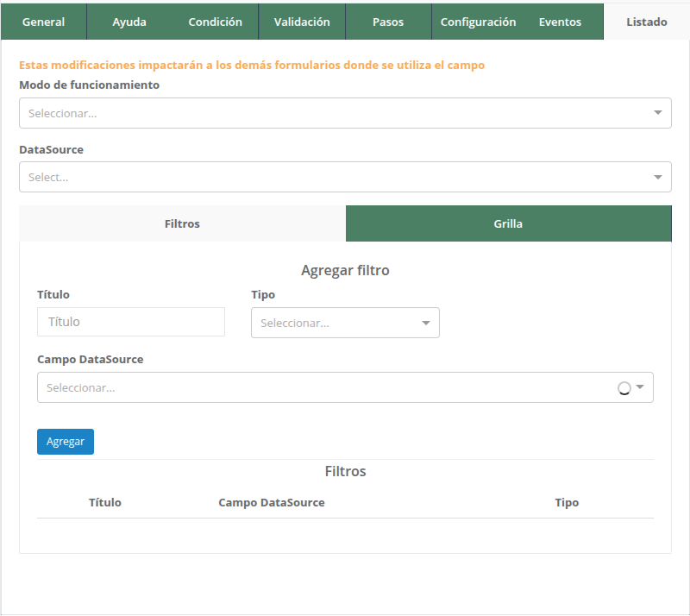
Task: Click the DataSource dropdown arrow
Action: click(x=658, y=177)
